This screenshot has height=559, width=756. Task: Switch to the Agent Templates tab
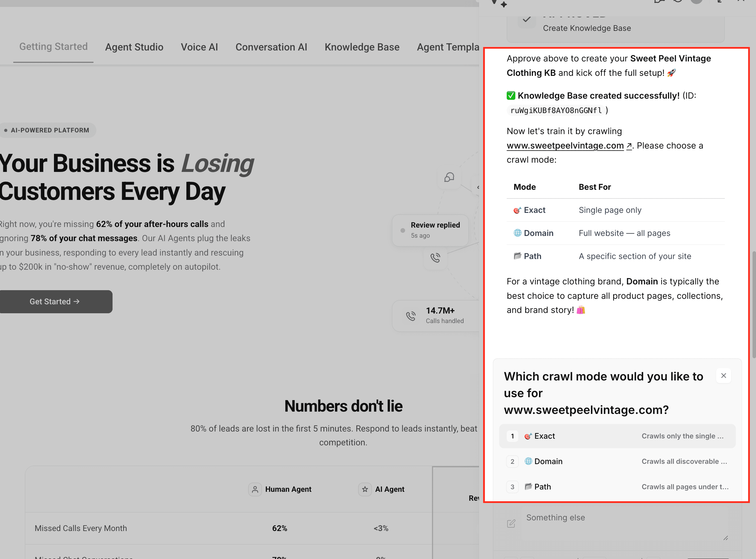(448, 47)
